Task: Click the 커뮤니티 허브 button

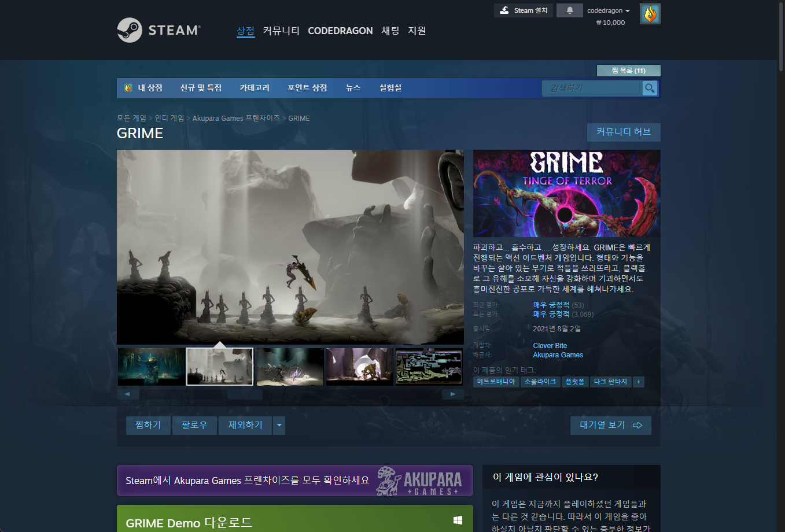Action: pyautogui.click(x=624, y=132)
